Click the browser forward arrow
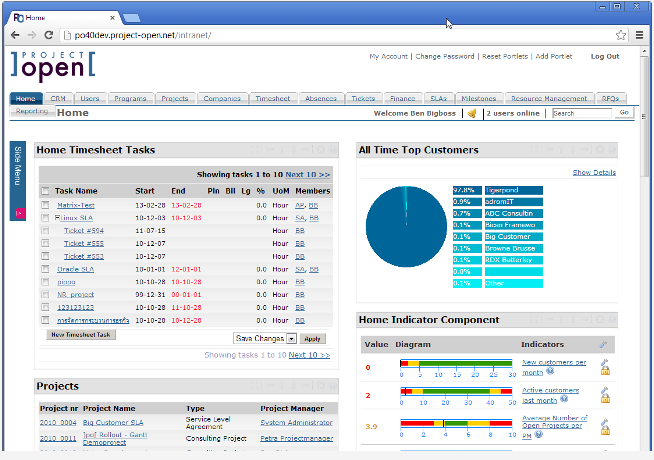The width and height of the screenshot is (654, 460). pos(32,35)
